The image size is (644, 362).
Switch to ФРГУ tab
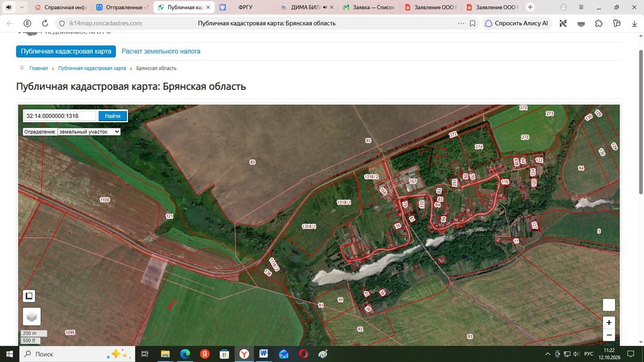246,8
